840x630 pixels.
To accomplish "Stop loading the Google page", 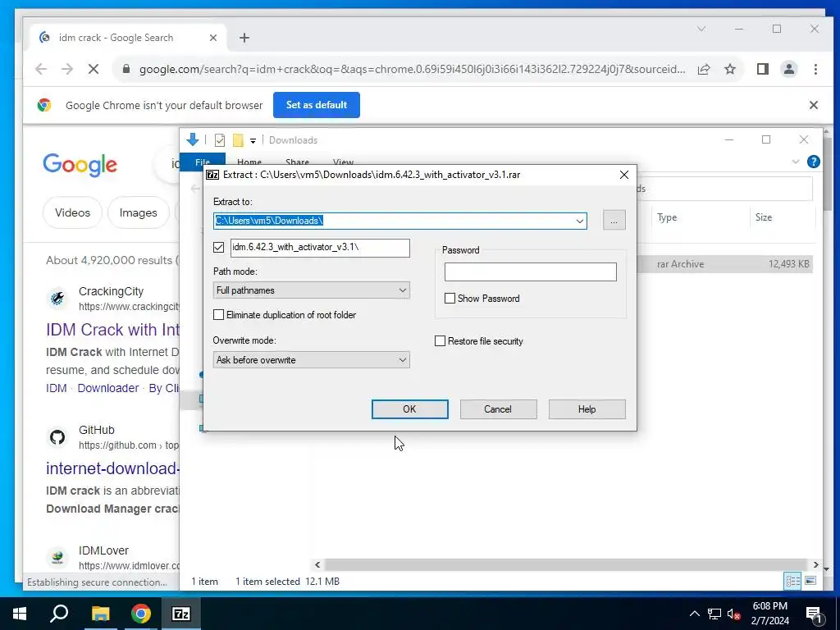I will pyautogui.click(x=94, y=69).
